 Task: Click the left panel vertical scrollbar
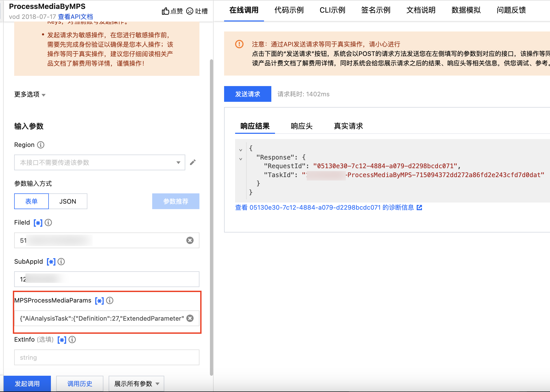[x=211, y=218]
